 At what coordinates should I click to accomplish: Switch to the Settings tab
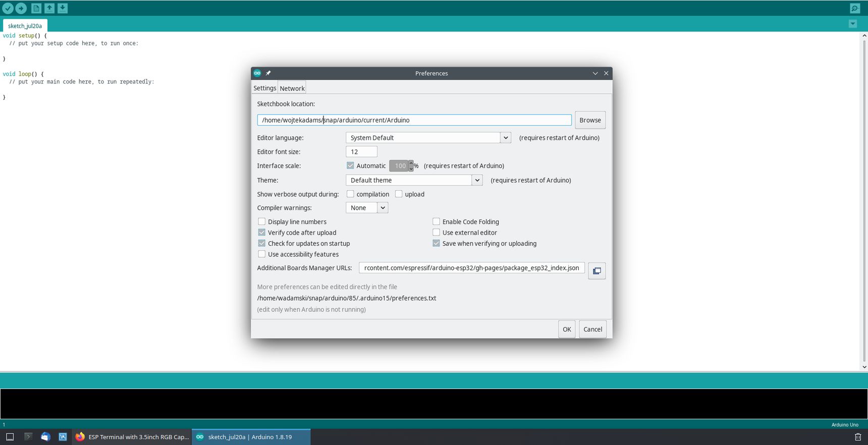[265, 88]
